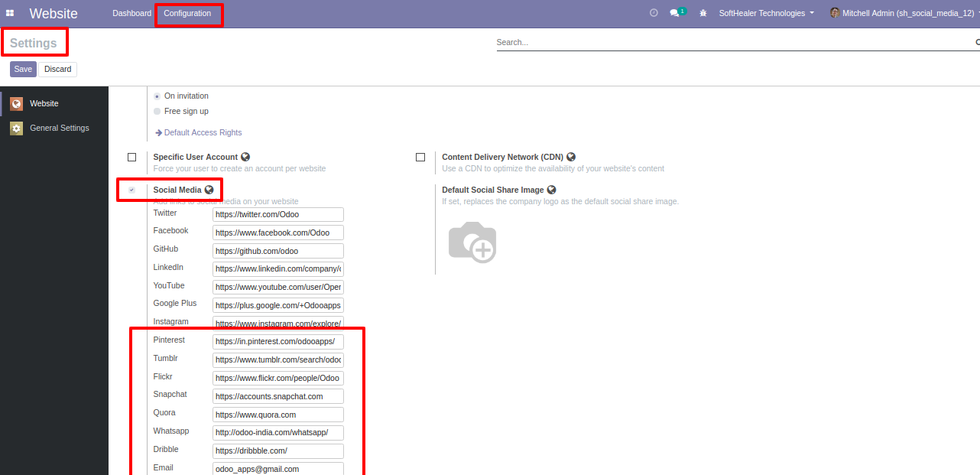Switch to Website settings tab
980x475 pixels.
(x=54, y=103)
